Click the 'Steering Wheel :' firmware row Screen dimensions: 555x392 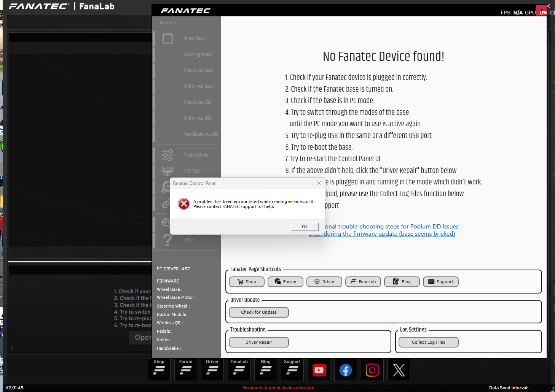173,306
